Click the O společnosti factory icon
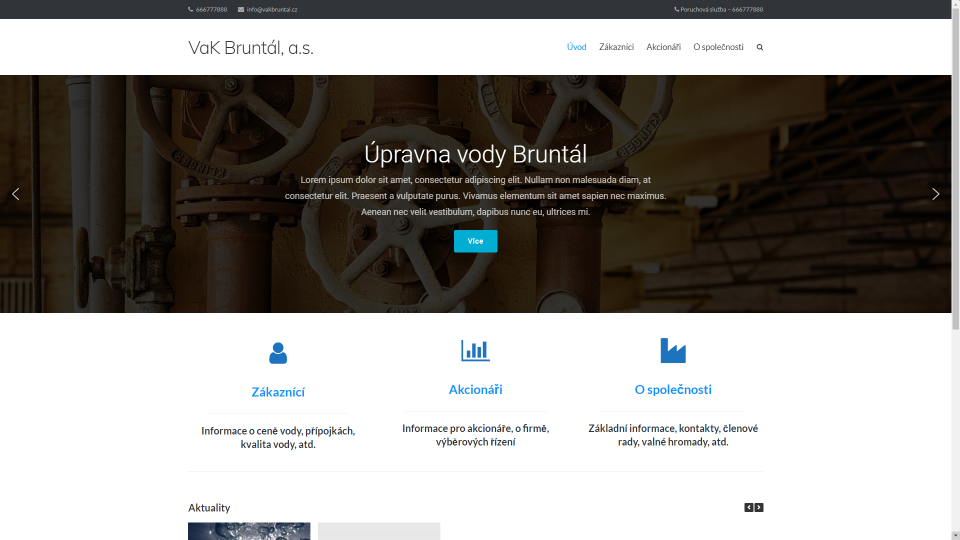The image size is (960, 540). [x=673, y=350]
